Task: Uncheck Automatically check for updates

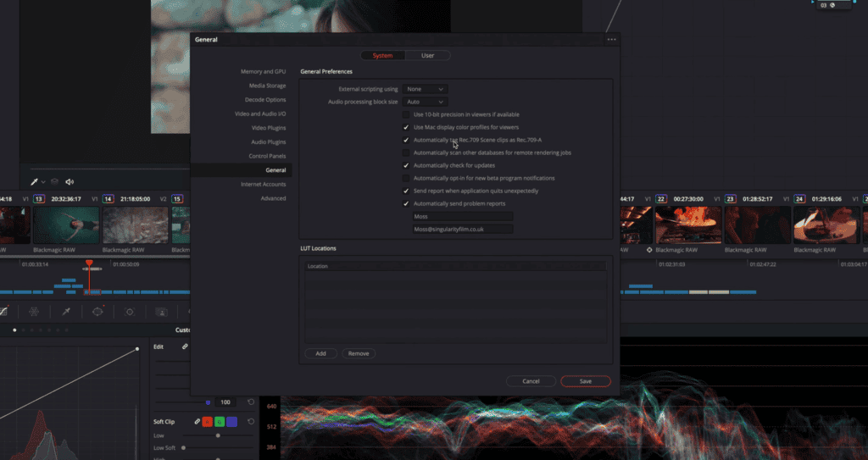Action: (406, 165)
